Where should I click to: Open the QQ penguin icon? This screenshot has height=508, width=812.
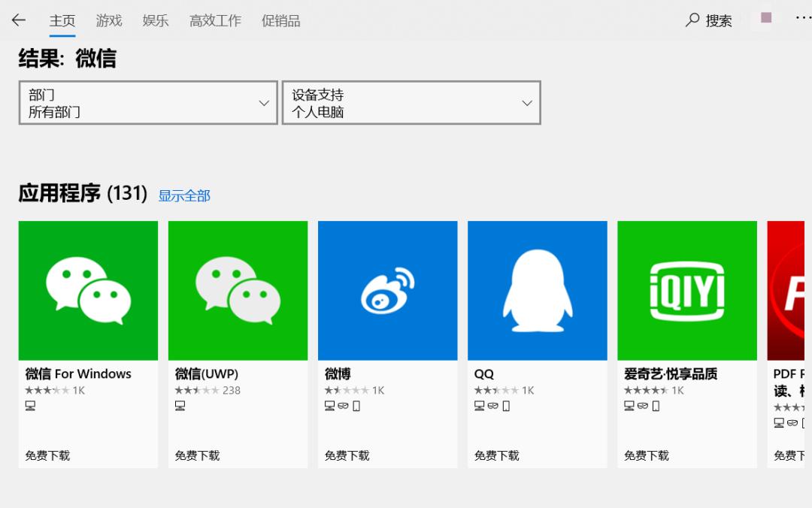537,290
